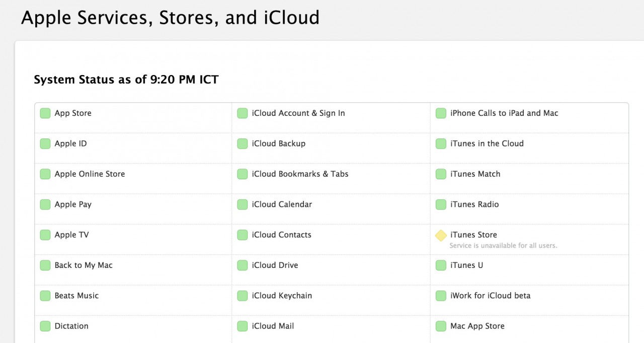Select the status indicator for iTunes Match
The width and height of the screenshot is (644, 343).
(x=441, y=174)
